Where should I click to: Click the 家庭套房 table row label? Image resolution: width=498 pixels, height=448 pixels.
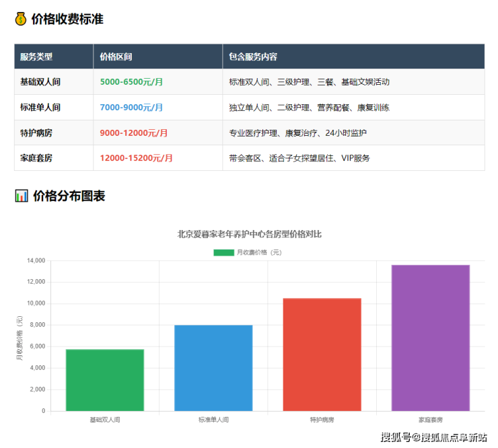click(x=36, y=159)
